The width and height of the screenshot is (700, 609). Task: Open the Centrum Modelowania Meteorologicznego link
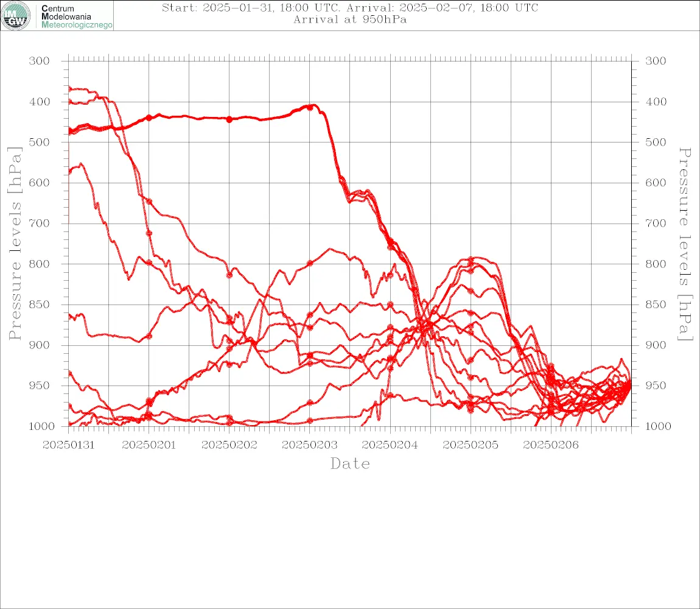click(77, 16)
